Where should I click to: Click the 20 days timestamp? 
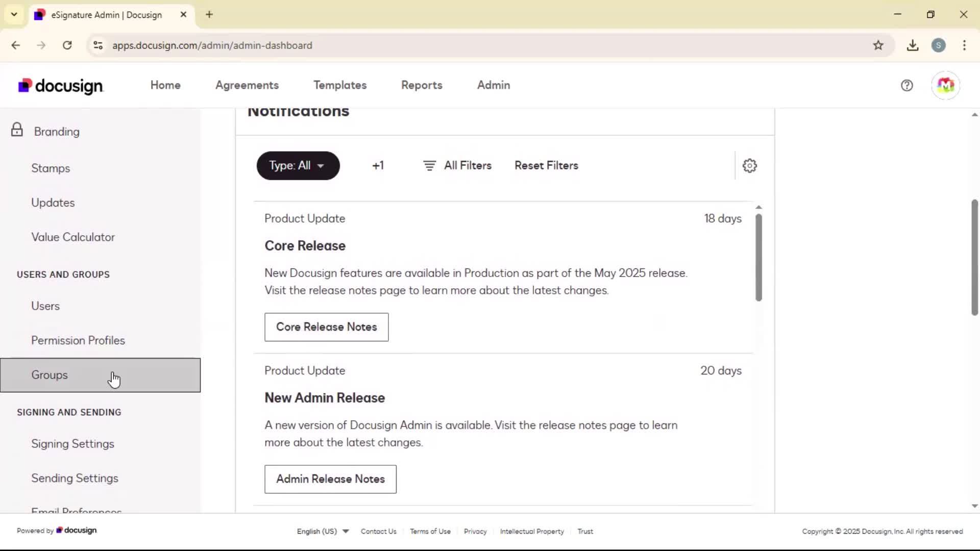pos(721,371)
